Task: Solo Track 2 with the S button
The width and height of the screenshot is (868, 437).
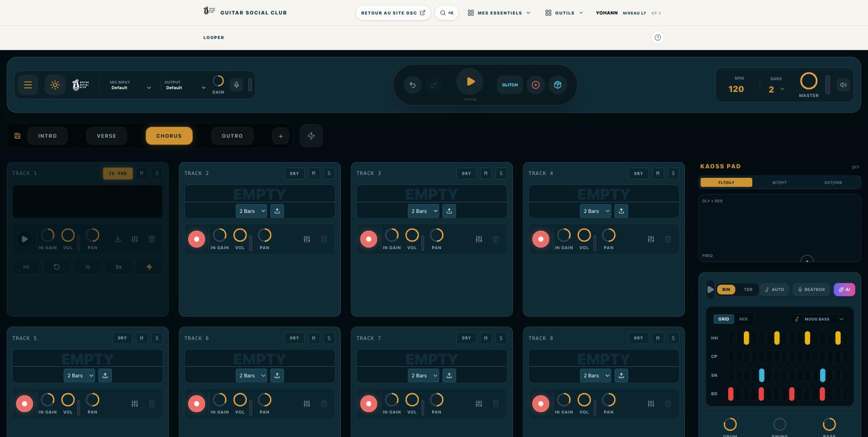Action: 329,173
